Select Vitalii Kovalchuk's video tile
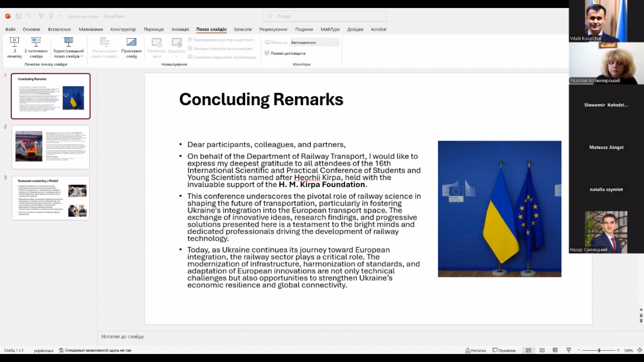This screenshot has width=644, height=362. point(606,21)
